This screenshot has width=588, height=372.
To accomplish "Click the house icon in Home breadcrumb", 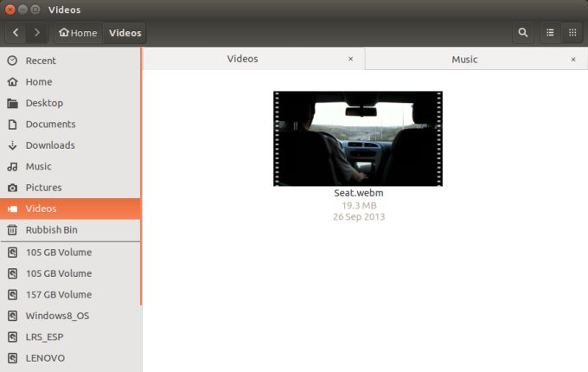I will [64, 32].
